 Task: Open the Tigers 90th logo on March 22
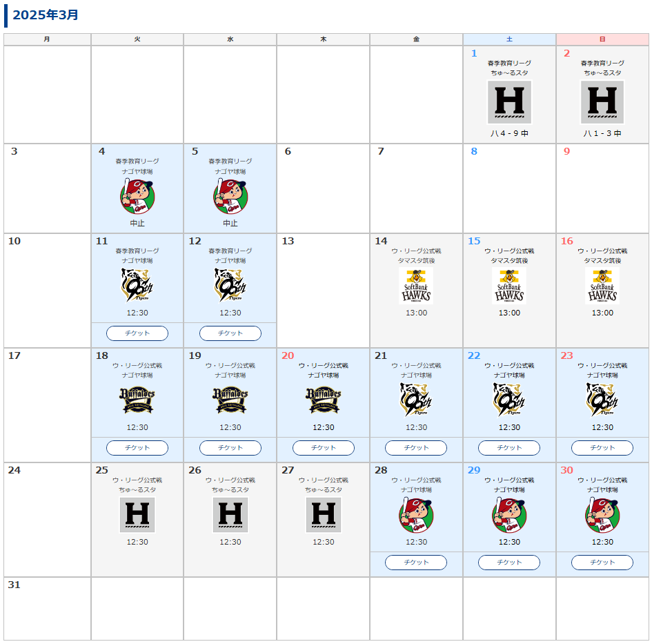click(x=509, y=400)
